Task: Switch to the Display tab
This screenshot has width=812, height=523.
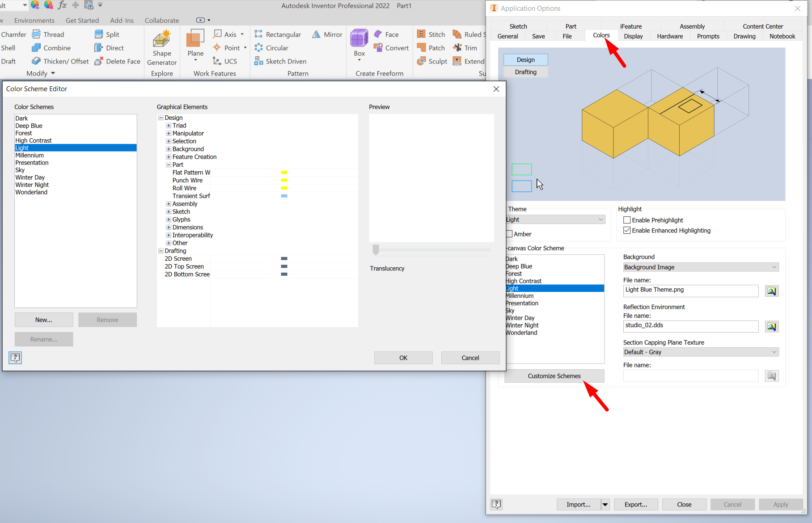Action: coord(633,36)
